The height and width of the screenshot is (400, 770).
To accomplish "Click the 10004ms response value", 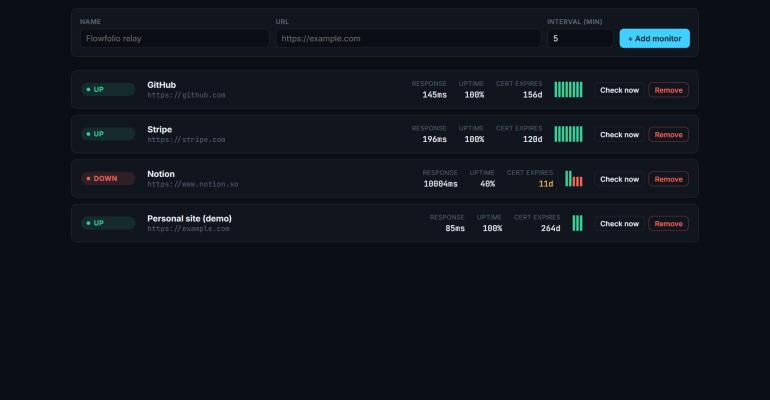I will pos(440,184).
